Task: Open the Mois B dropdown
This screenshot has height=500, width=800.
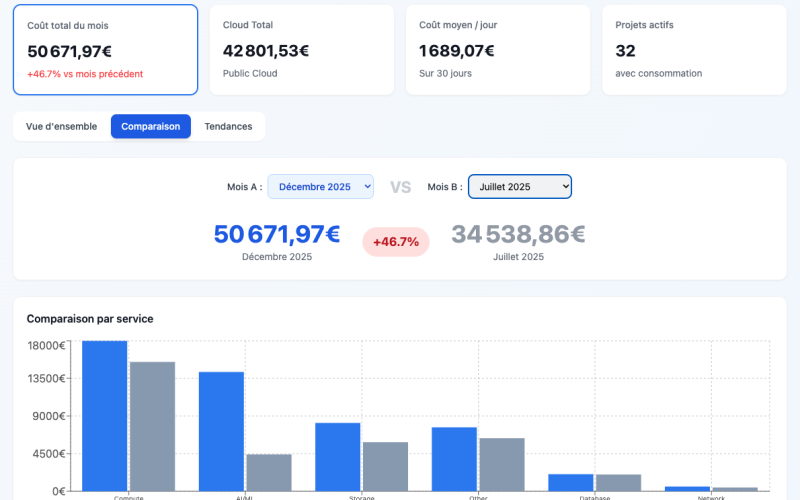Action: (x=520, y=186)
